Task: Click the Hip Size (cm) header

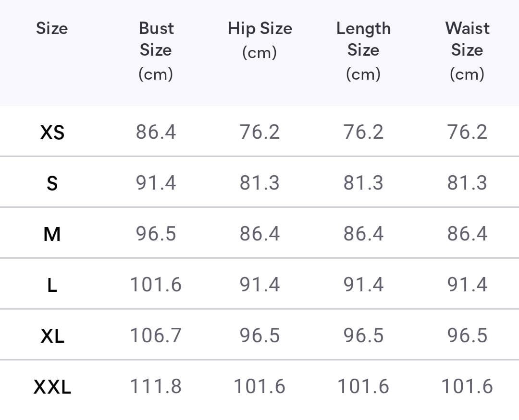Action: pos(259,40)
